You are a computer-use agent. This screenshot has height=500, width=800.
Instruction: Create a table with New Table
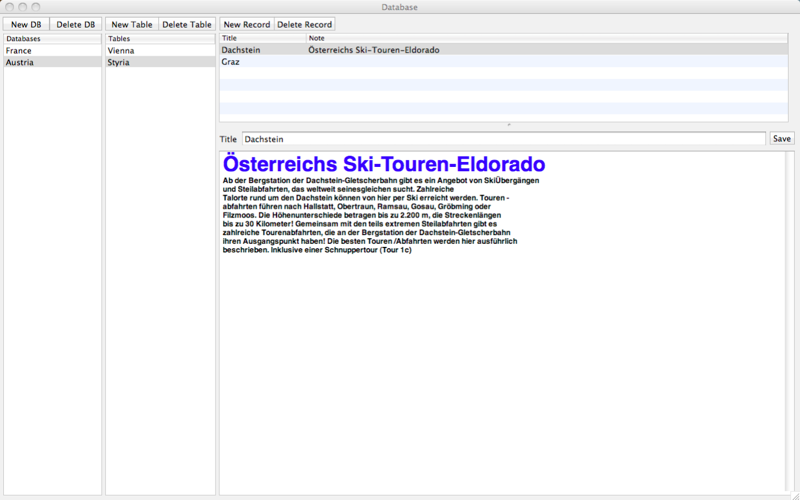[x=132, y=24]
